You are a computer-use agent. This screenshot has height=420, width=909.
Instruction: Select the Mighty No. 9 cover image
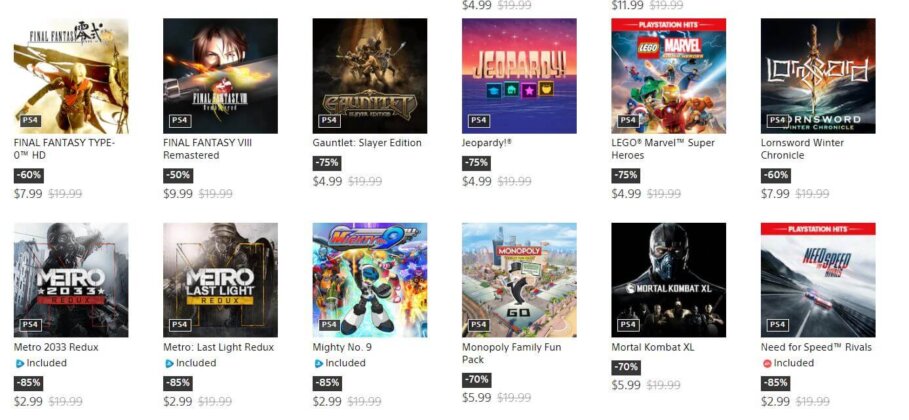coord(370,280)
